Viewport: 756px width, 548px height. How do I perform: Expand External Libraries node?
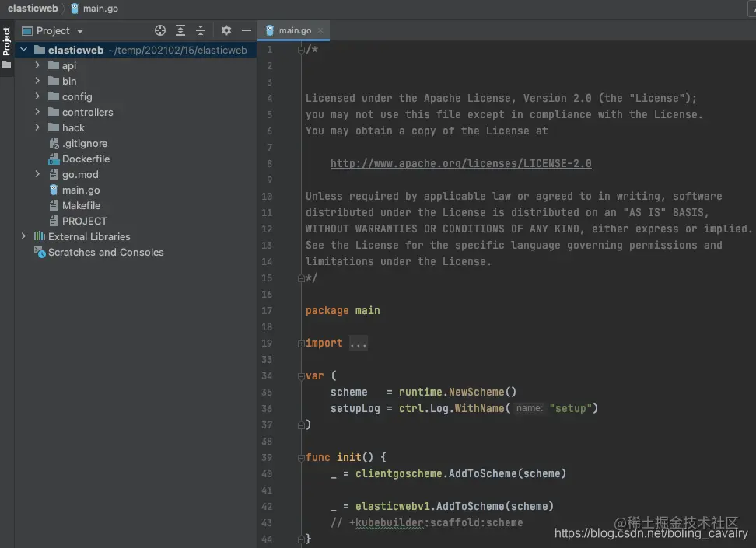click(x=23, y=236)
